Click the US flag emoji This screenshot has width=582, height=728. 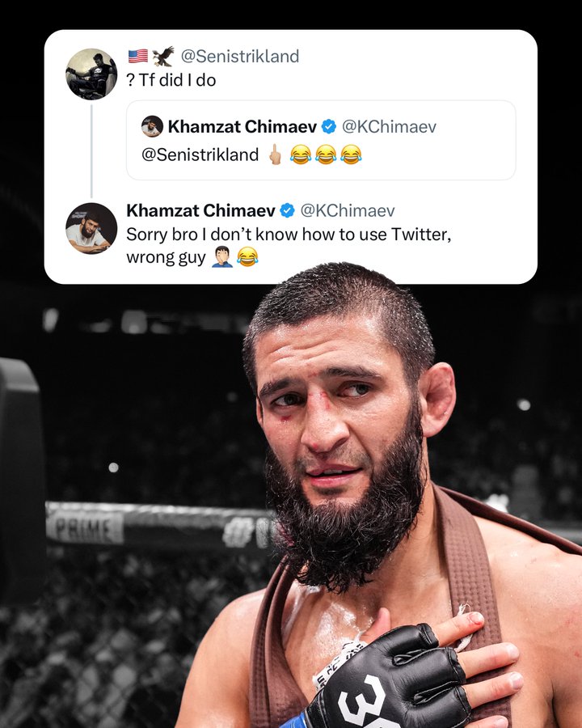pos(138,56)
